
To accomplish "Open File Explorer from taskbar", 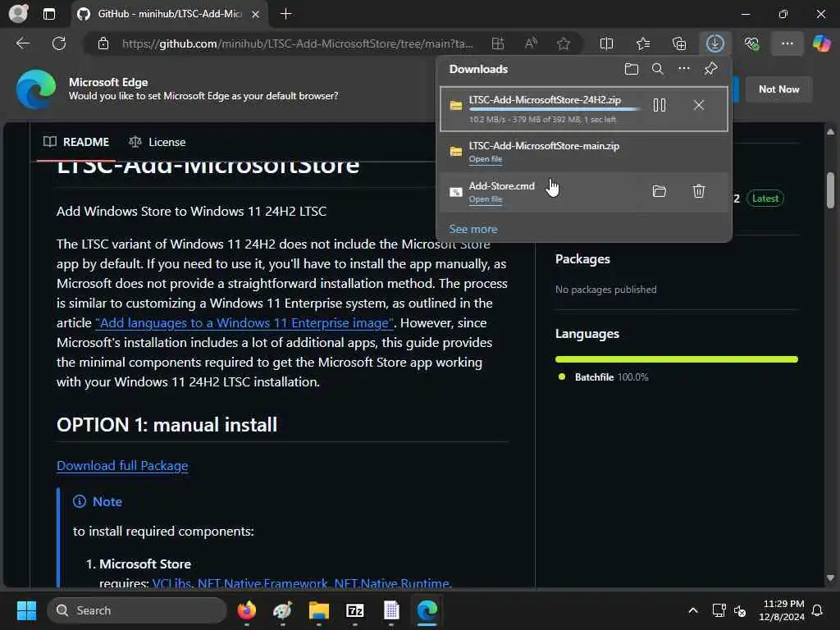I will [x=319, y=610].
